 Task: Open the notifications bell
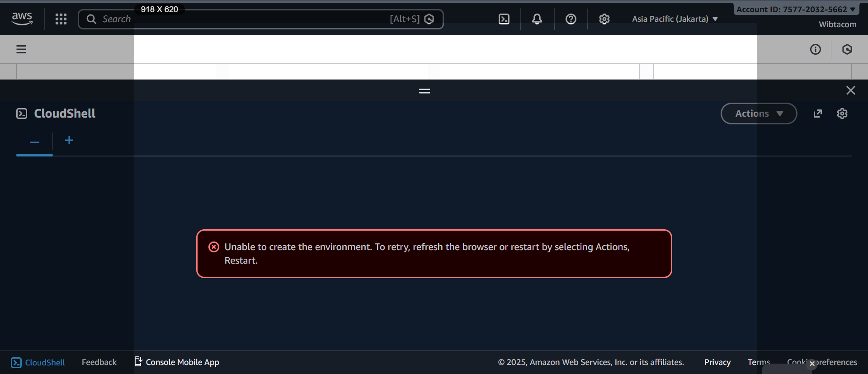point(537,19)
